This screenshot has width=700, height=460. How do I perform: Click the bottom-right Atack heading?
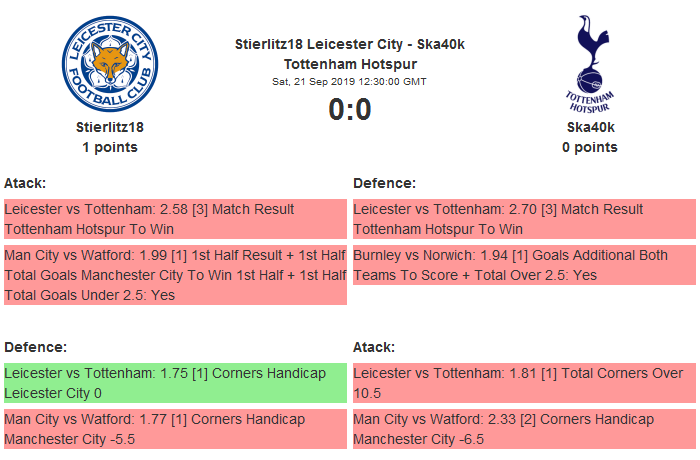point(374,347)
